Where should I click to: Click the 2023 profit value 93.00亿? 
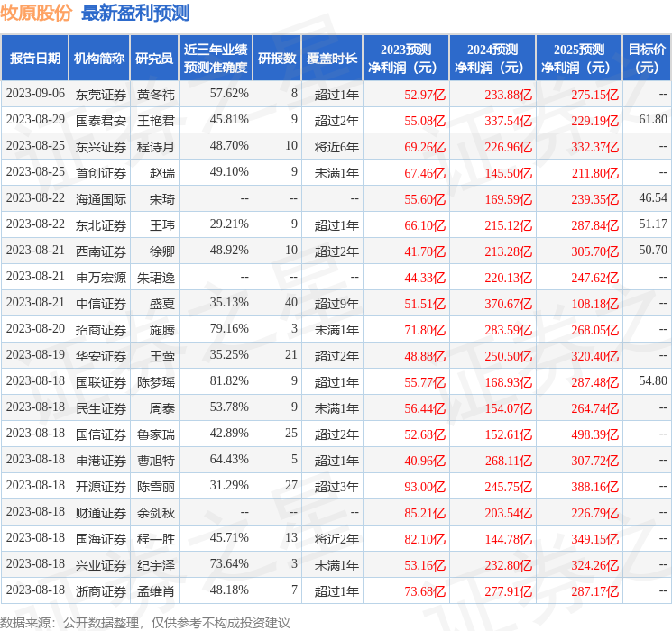[425, 487]
